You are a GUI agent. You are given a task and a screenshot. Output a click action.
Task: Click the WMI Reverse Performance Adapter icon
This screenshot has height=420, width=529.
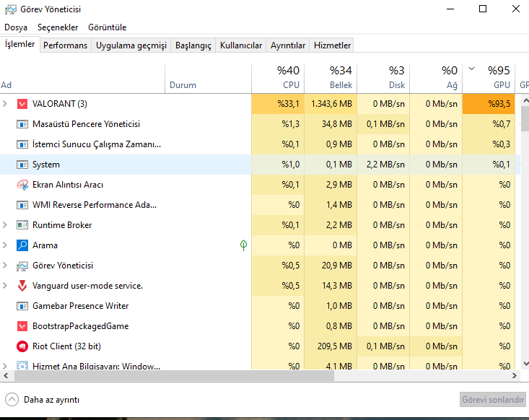pyautogui.click(x=22, y=205)
